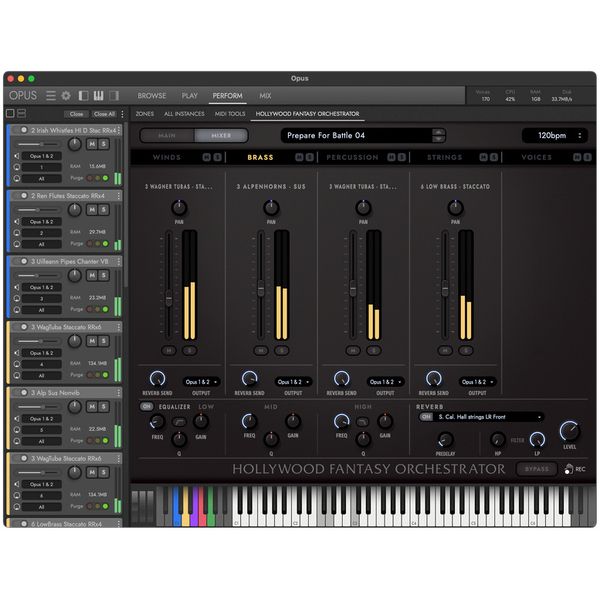The width and height of the screenshot is (600, 600).
Task: Open the settings gear
Action: point(66,96)
